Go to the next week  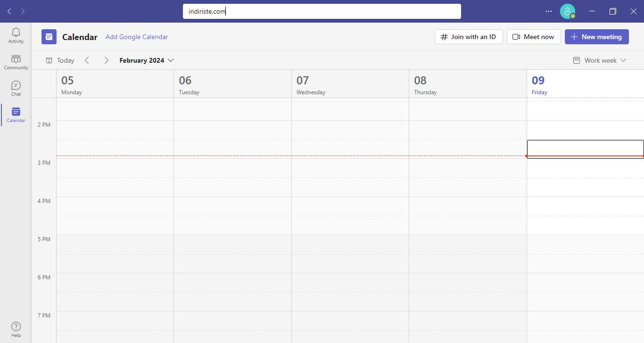(107, 60)
